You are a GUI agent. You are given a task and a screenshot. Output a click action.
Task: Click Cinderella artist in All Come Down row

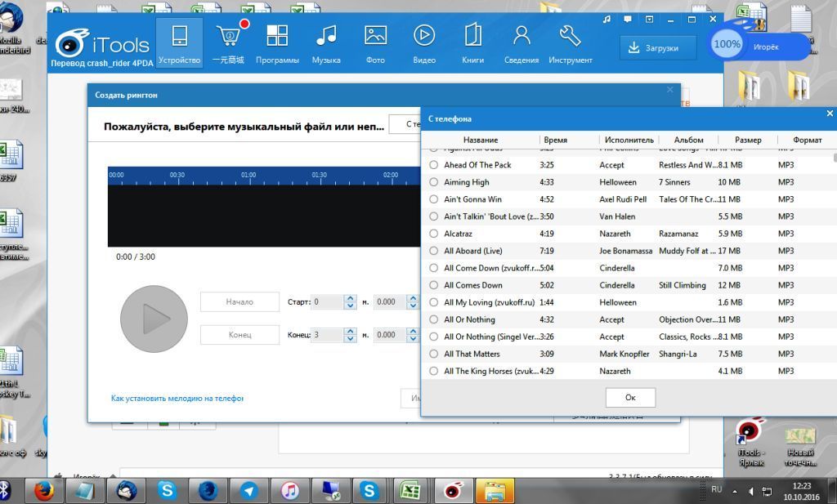coord(617,268)
